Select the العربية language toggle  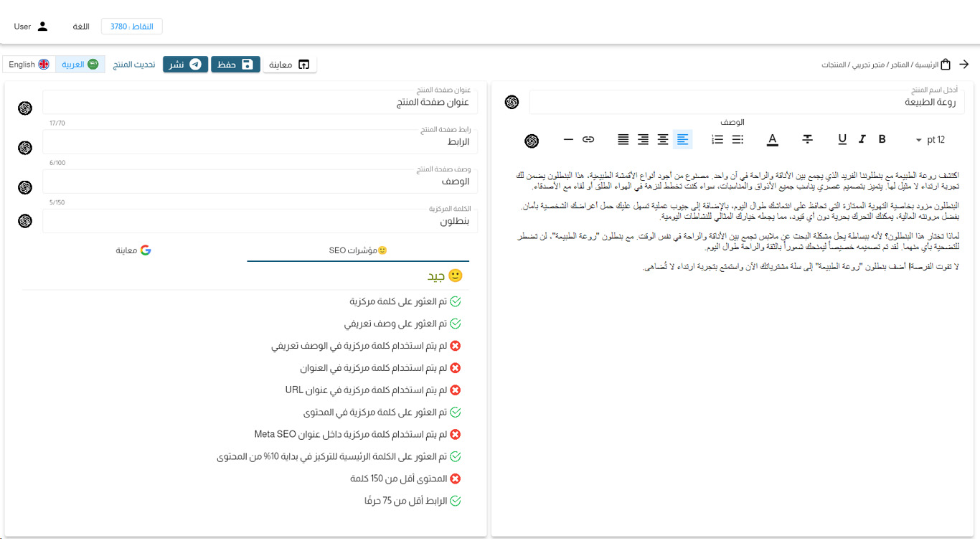click(x=80, y=65)
